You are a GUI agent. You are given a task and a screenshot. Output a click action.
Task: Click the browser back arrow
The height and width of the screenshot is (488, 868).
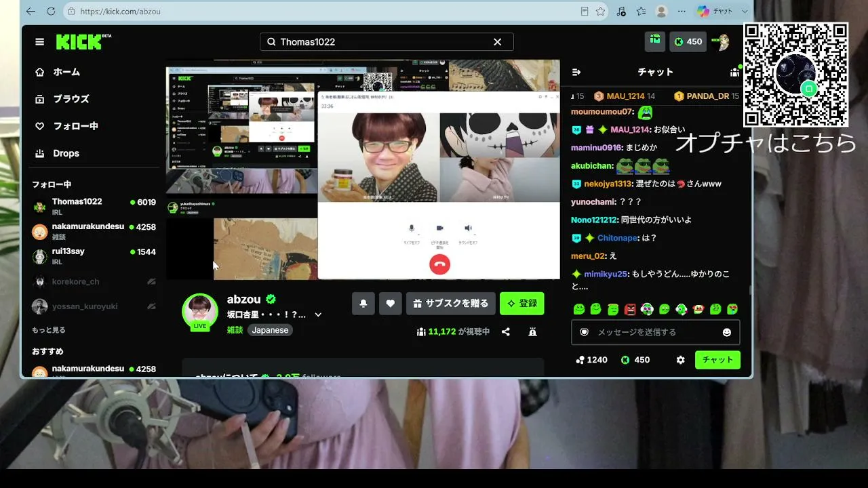31,12
